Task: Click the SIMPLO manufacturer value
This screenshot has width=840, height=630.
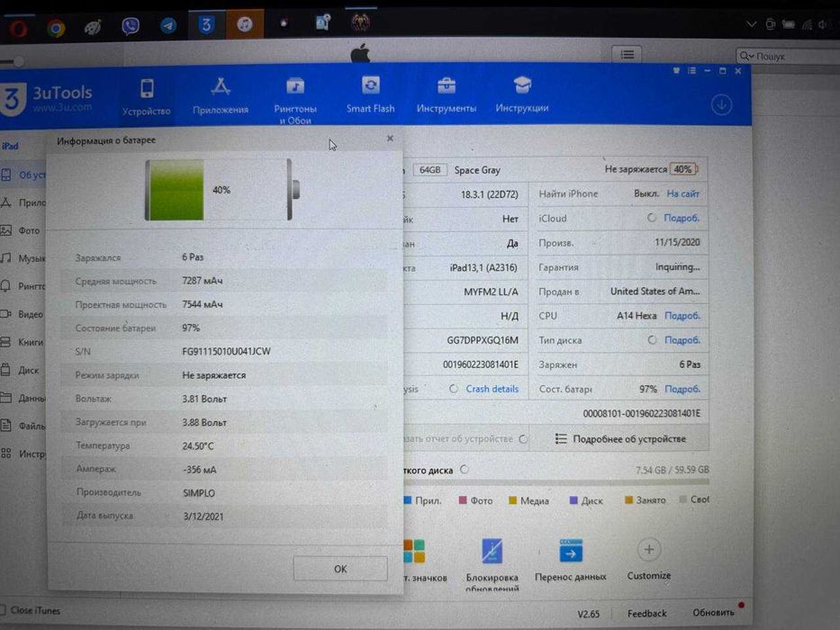Action: pos(199,493)
